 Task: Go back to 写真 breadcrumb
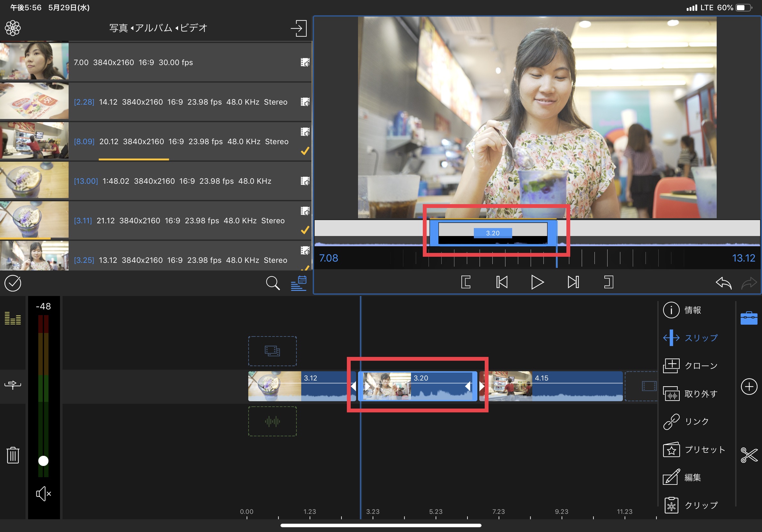[x=118, y=28]
